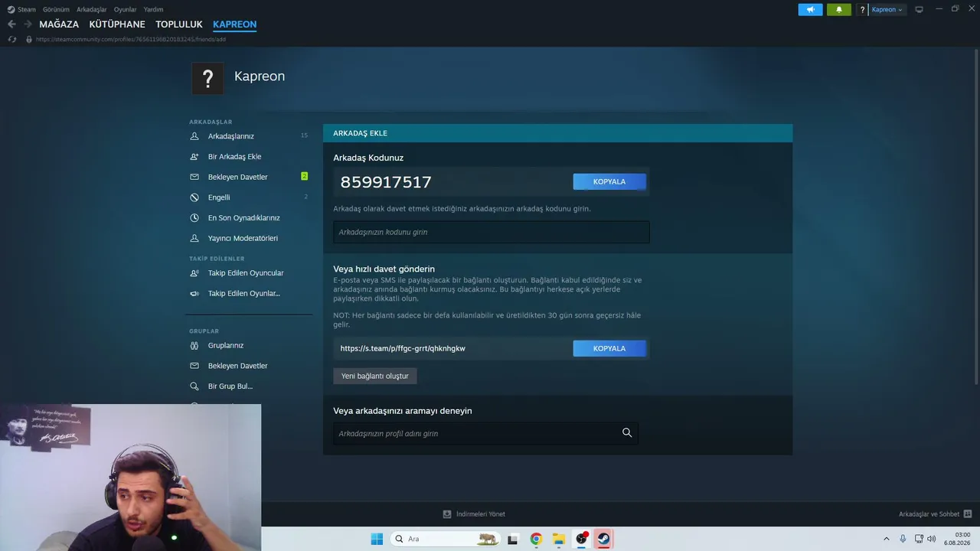Click the Kapreon profile avatar placeholder
This screenshot has height=551, width=980.
(207, 78)
